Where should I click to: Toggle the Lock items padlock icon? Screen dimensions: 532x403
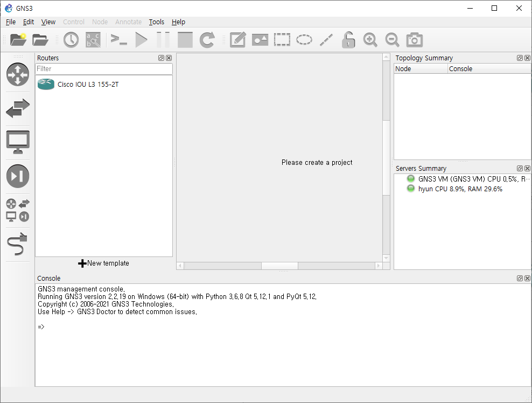pyautogui.click(x=348, y=40)
